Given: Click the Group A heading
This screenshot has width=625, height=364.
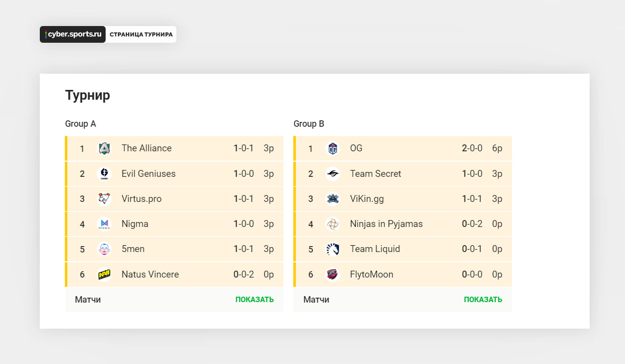Looking at the screenshot, I should [x=81, y=124].
